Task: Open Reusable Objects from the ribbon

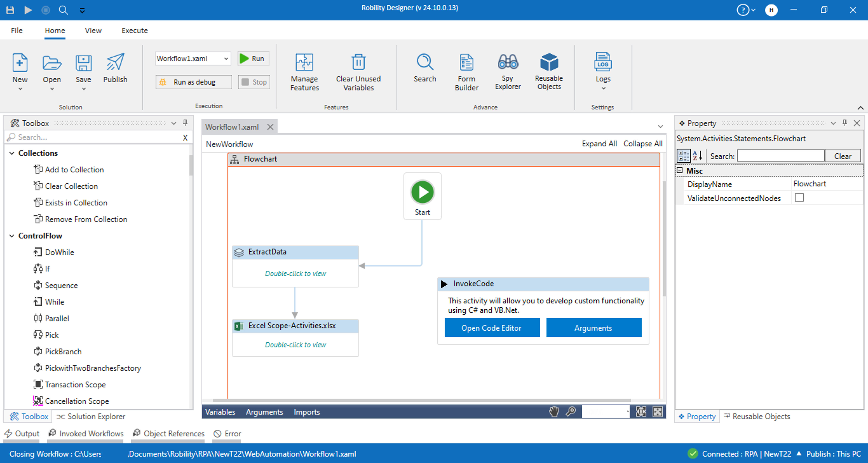Action: (x=549, y=71)
